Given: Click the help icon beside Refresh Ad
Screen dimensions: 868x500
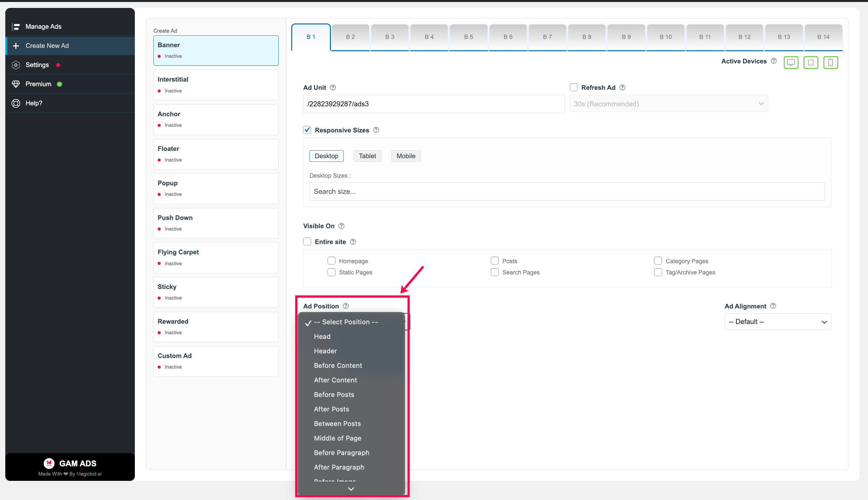Looking at the screenshot, I should tap(622, 88).
